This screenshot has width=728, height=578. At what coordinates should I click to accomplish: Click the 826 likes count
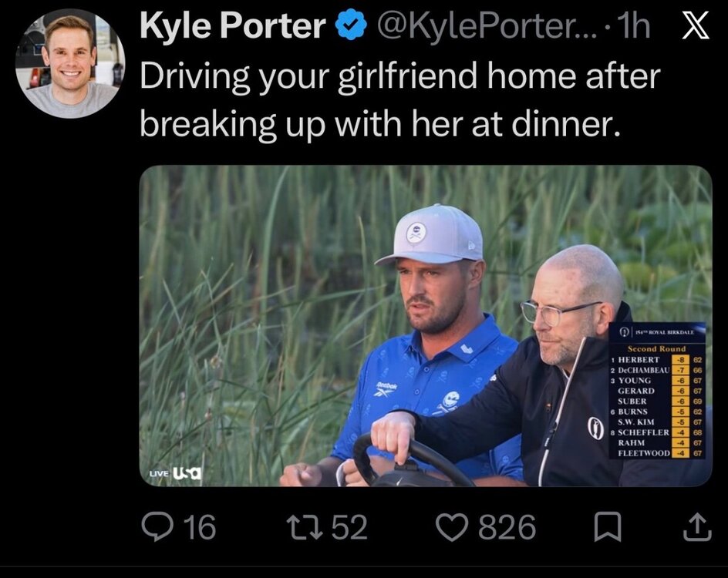507,527
